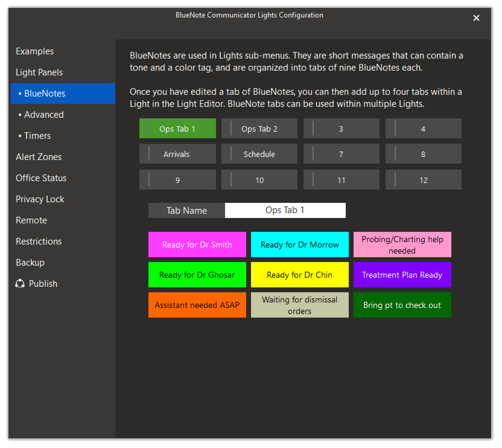Select BlueNote tab 12

point(424,180)
